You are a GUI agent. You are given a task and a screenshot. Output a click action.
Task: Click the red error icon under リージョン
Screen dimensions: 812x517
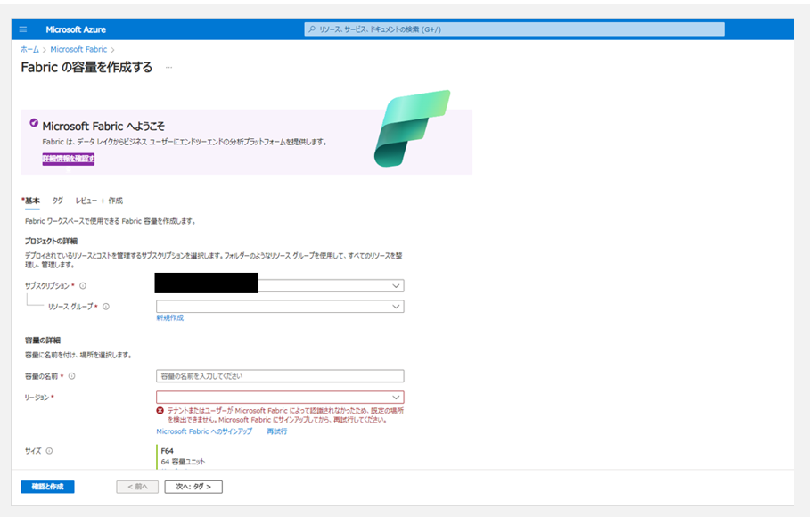pyautogui.click(x=160, y=410)
